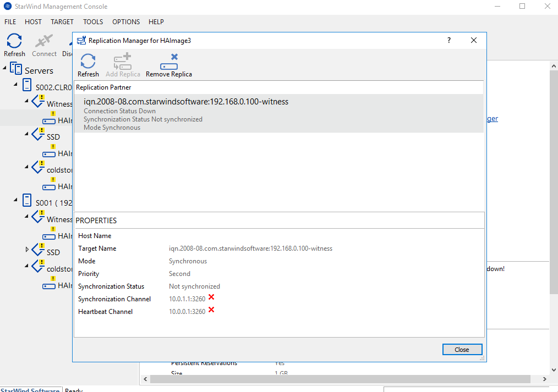Viewport: 558px width, 392px height.
Task: Click the partially hidden link behind dialog
Action: (x=493, y=119)
